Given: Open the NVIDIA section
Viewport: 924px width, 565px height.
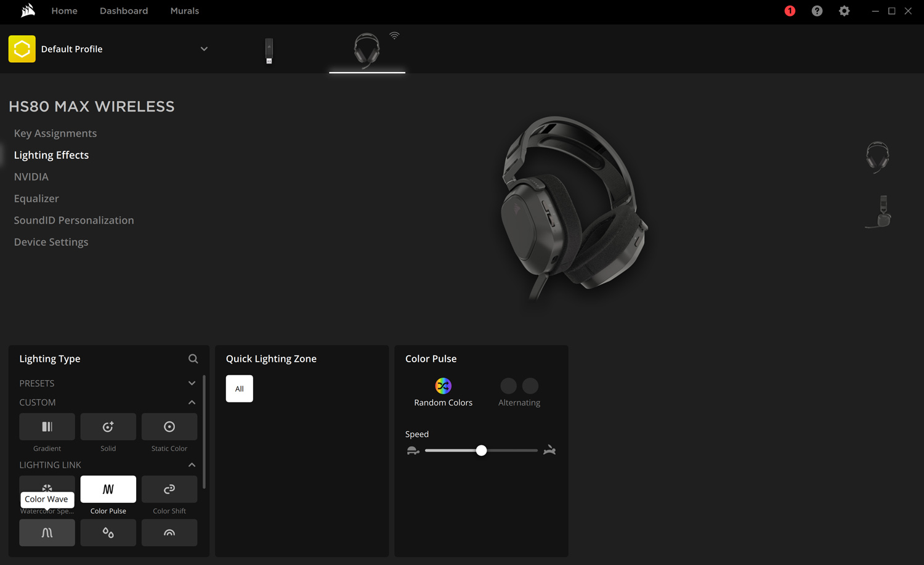Looking at the screenshot, I should [x=31, y=177].
